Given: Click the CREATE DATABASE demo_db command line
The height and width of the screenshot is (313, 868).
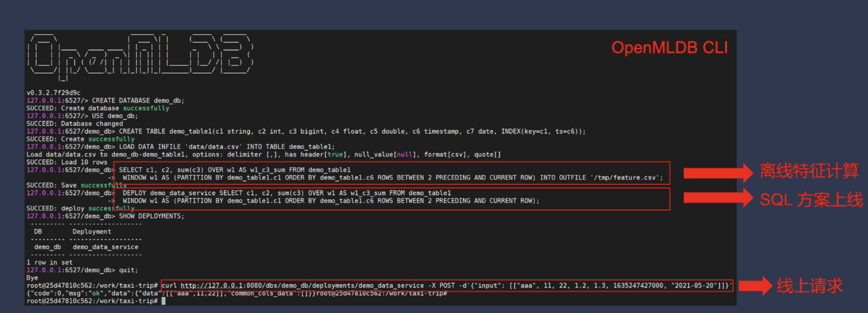Looking at the screenshot, I should click(x=138, y=101).
